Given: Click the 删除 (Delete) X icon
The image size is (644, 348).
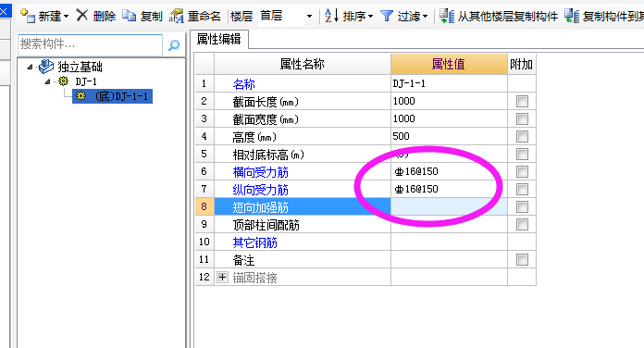Looking at the screenshot, I should tap(82, 16).
